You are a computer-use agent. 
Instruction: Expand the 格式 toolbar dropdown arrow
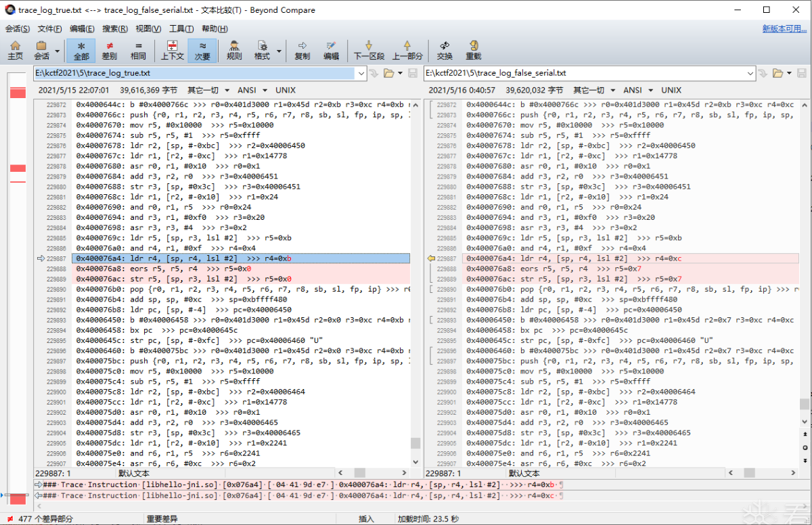[277, 51]
